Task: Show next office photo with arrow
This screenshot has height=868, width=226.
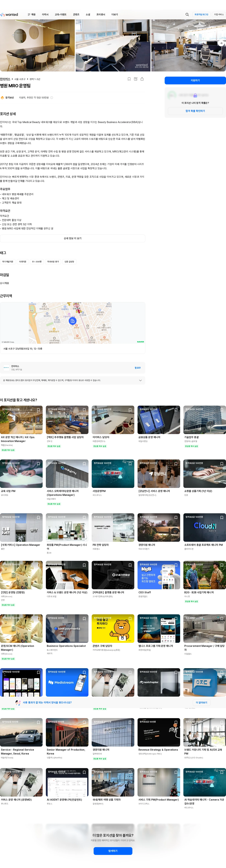Action: point(221,43)
